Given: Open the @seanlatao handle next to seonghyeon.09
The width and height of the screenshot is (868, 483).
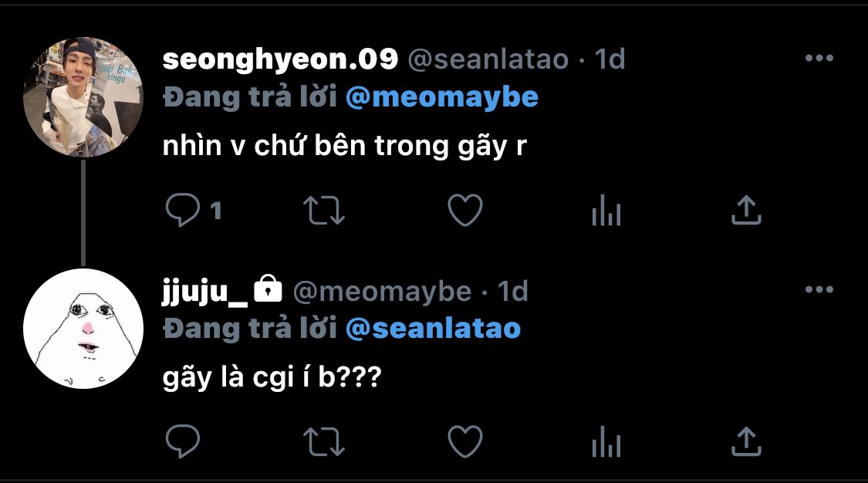Looking at the screenshot, I should click(x=488, y=59).
